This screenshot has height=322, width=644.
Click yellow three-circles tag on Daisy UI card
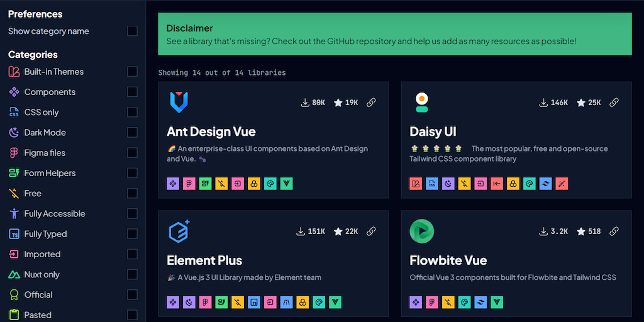pos(513,184)
